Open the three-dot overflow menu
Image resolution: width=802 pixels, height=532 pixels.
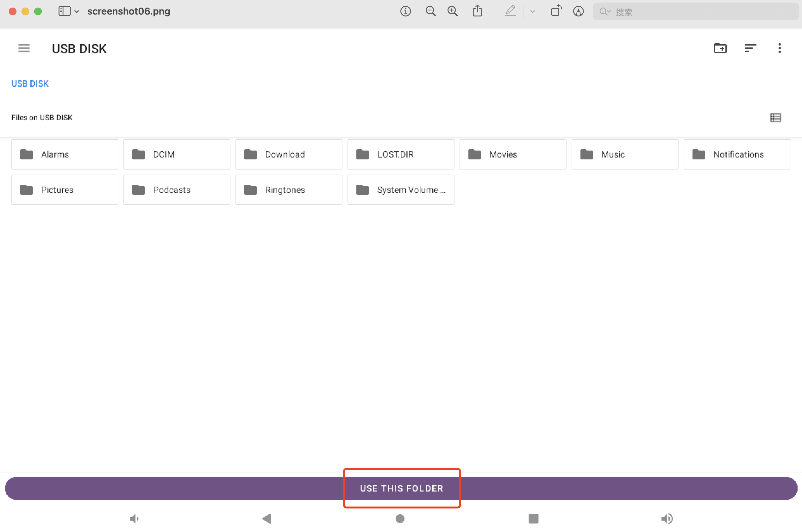pyautogui.click(x=779, y=48)
